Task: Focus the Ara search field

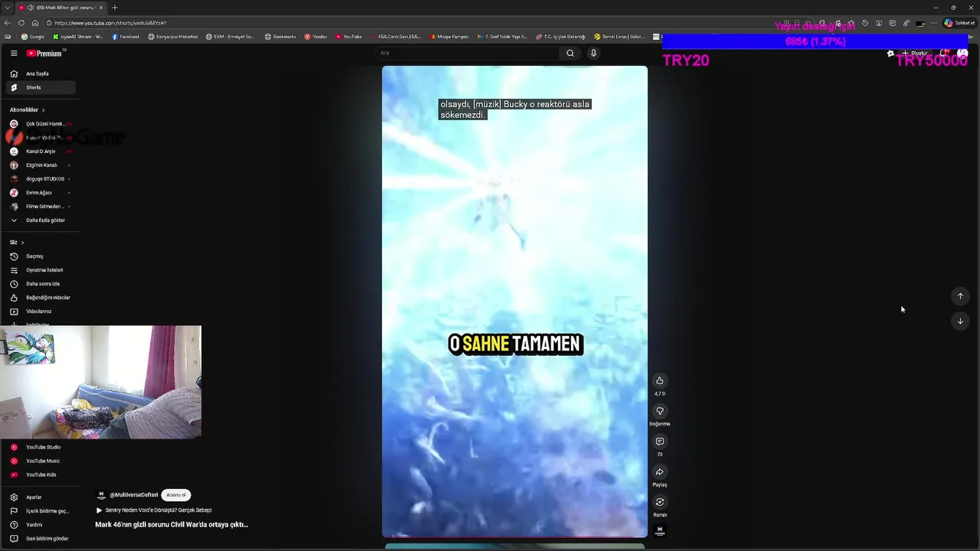Action: (467, 53)
